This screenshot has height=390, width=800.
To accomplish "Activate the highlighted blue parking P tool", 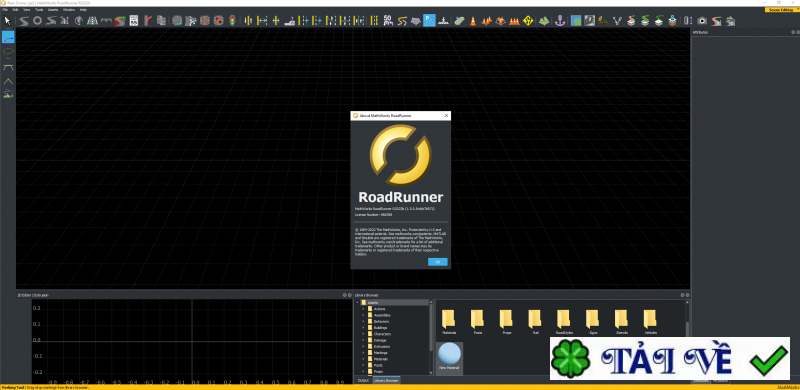I will pyautogui.click(x=429, y=20).
